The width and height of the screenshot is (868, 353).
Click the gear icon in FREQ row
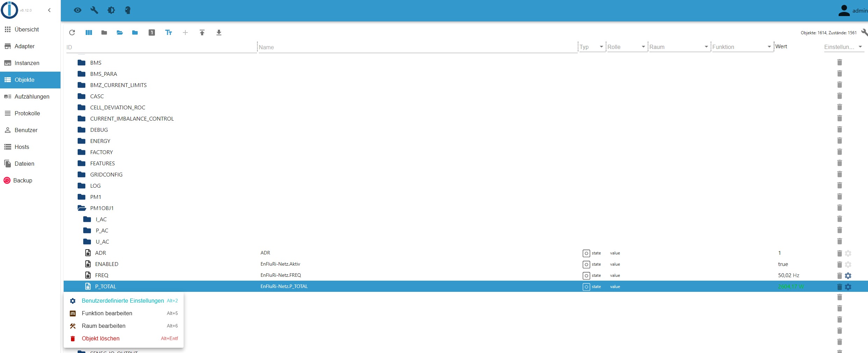(848, 275)
